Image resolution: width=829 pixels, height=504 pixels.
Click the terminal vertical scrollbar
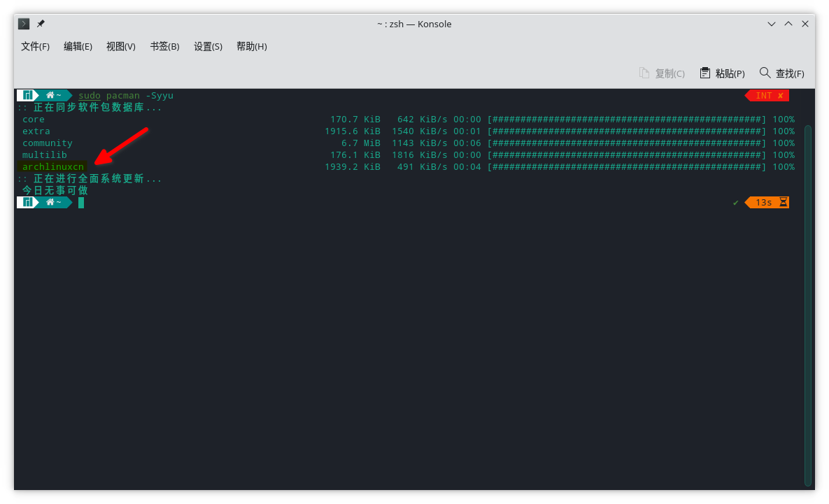coord(808,305)
